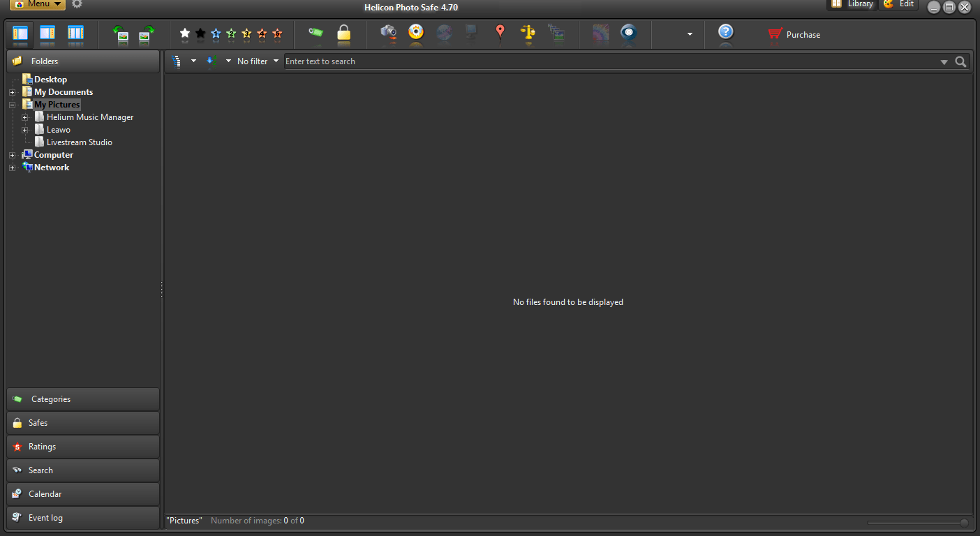
Task: Open the Event log panel
Action: point(83,518)
